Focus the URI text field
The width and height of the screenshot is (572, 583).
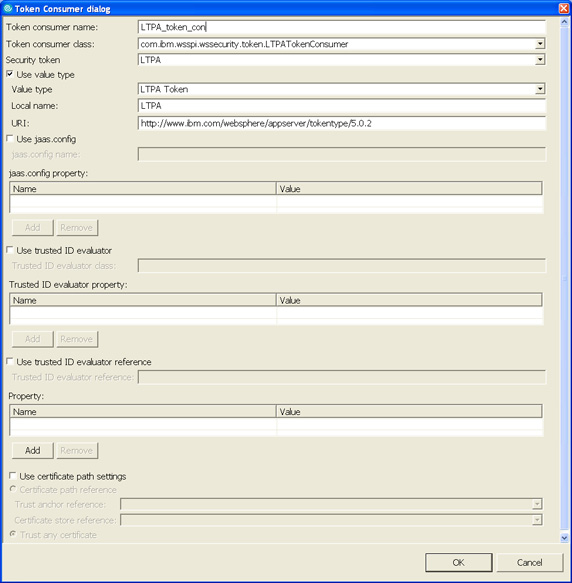coord(341,123)
